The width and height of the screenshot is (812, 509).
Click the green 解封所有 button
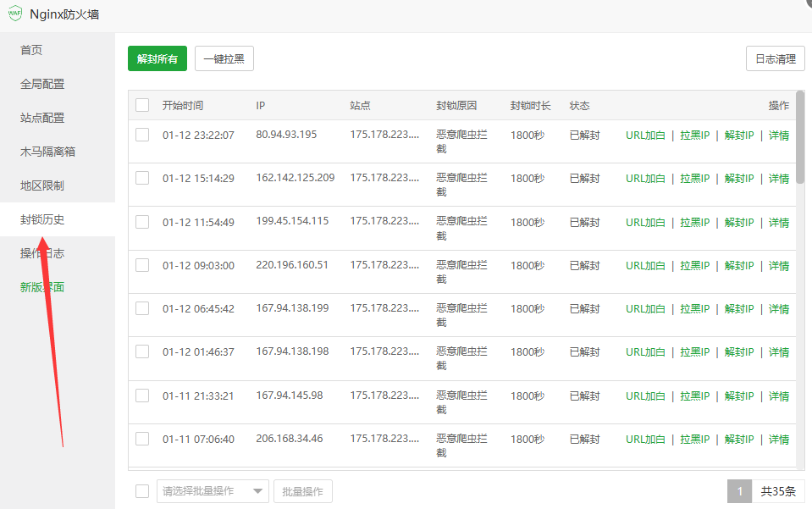(x=157, y=58)
